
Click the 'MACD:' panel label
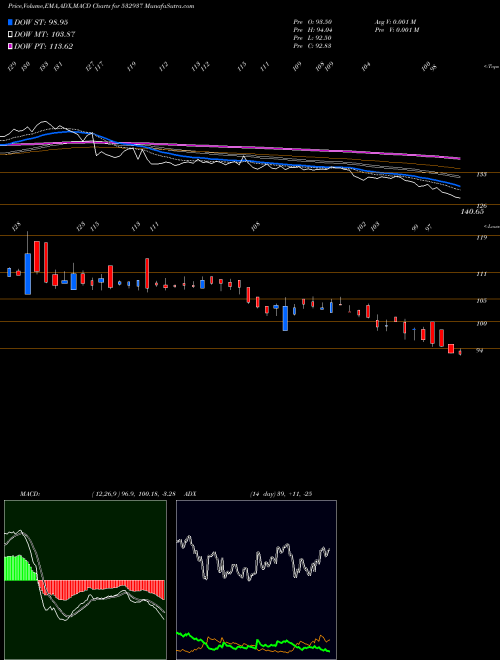30,494
